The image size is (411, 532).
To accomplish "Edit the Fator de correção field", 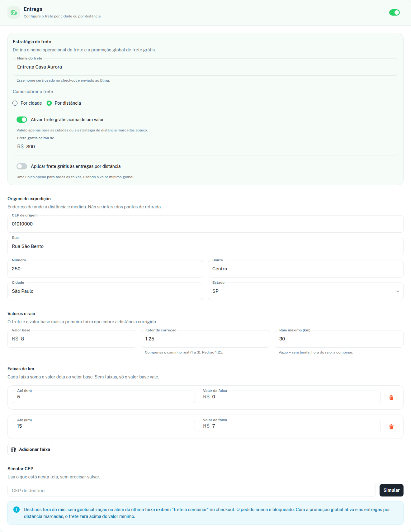I will [x=205, y=339].
